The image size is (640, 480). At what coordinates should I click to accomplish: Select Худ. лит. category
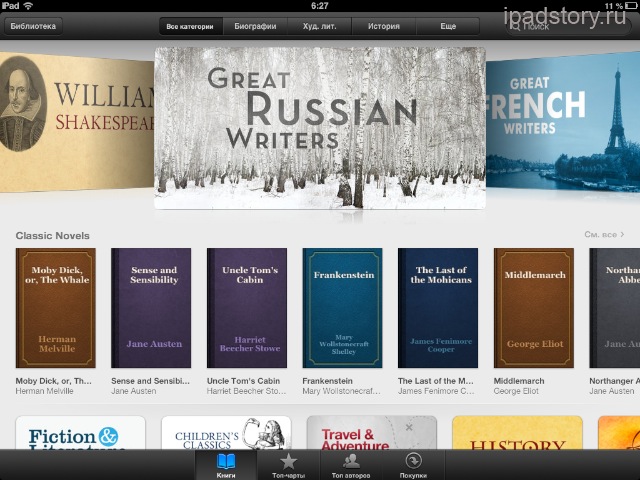point(319,26)
